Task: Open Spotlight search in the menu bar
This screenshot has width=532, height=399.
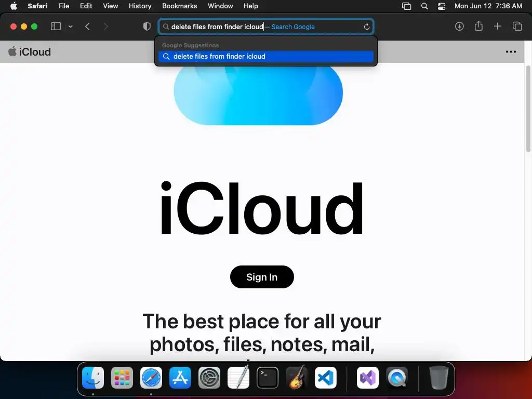Action: 424,6
